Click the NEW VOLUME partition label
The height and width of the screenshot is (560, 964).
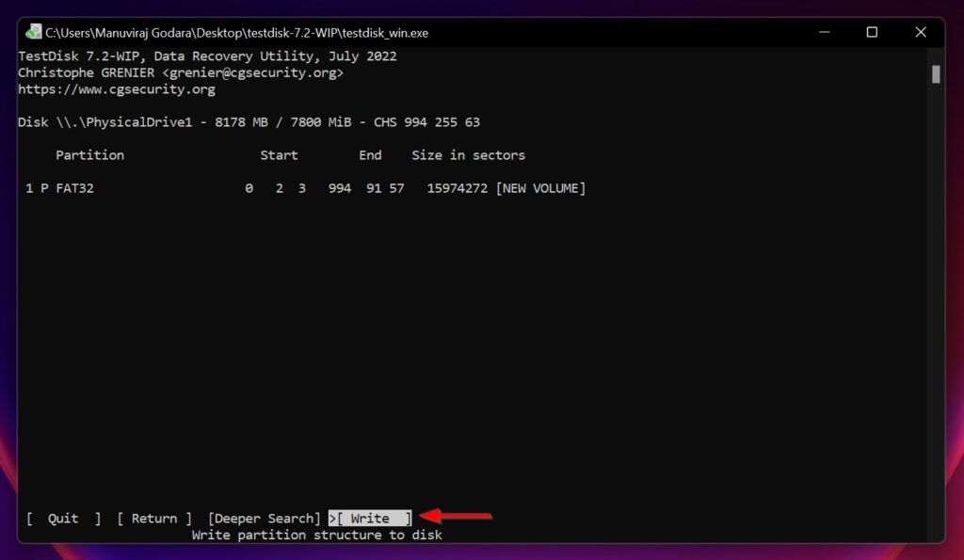(x=541, y=187)
